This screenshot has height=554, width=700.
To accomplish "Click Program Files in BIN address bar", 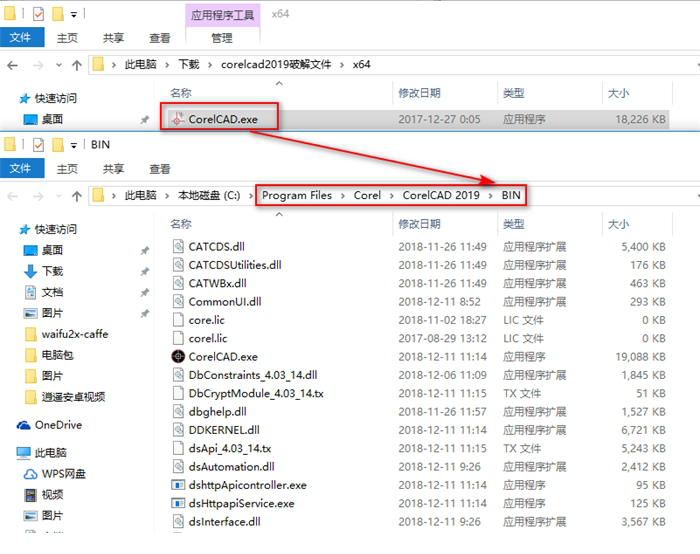I will point(297,196).
